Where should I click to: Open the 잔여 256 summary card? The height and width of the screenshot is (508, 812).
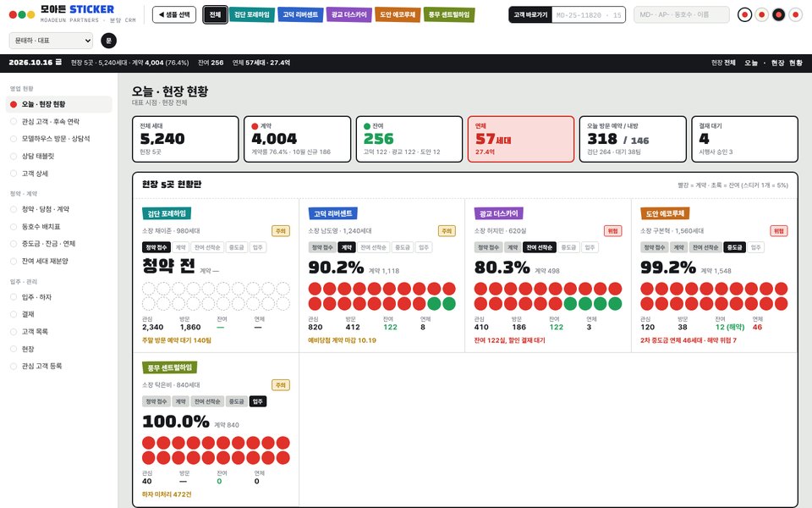click(409, 139)
